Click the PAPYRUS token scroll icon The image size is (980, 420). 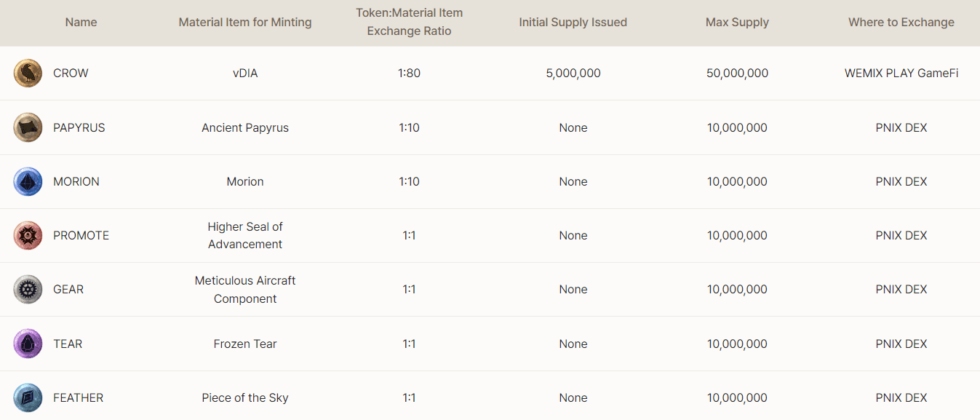[x=28, y=127]
